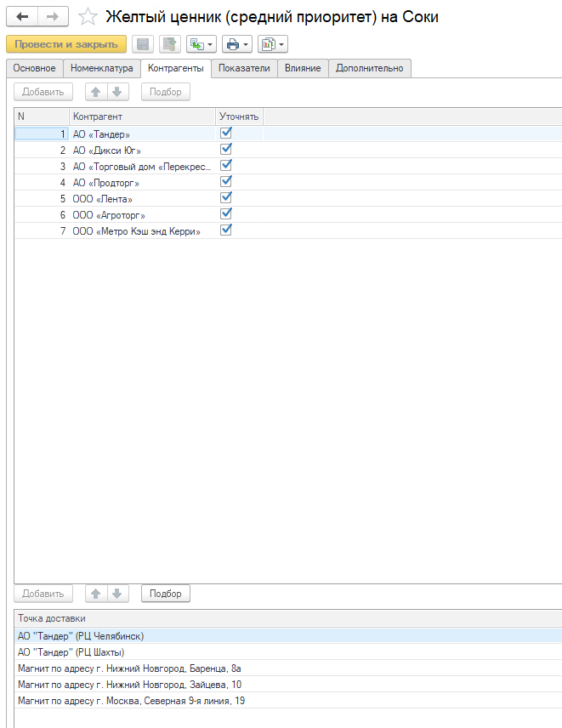The image size is (562, 728).
Task: Move row down in the Контрагенты table
Action: (117, 92)
